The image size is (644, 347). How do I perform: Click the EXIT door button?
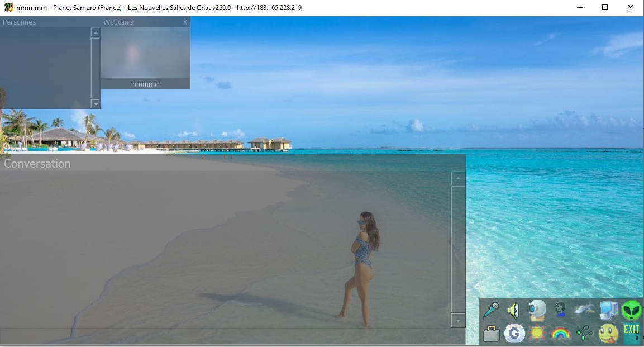pyautogui.click(x=632, y=332)
